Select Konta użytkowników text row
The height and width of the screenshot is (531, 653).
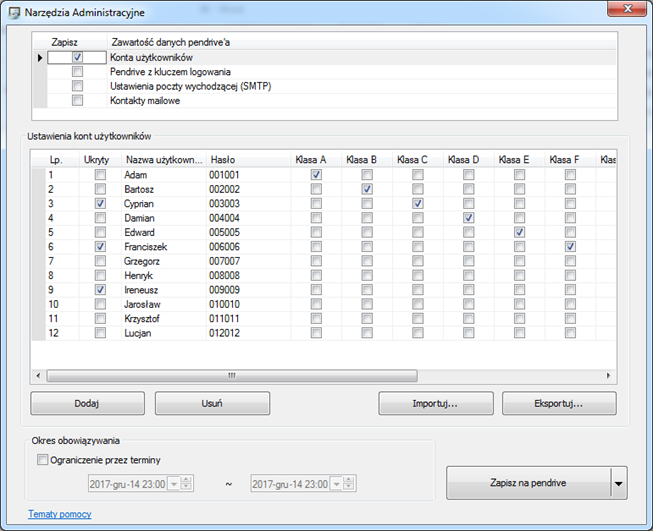click(151, 57)
